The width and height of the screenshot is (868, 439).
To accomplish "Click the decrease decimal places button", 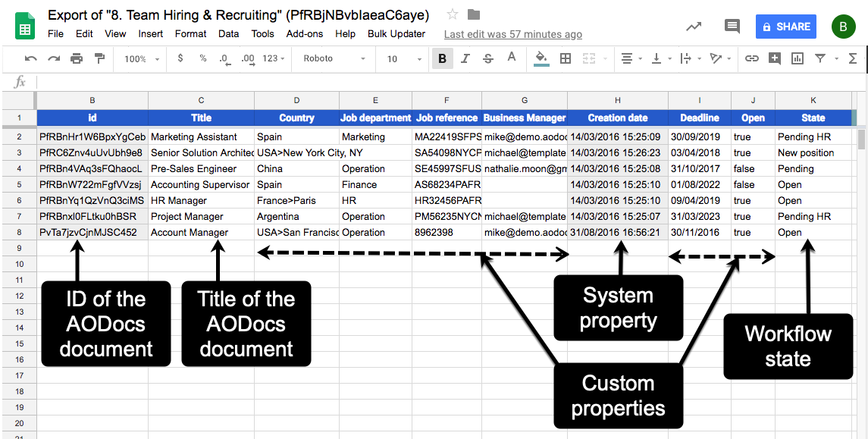I will pyautogui.click(x=224, y=58).
